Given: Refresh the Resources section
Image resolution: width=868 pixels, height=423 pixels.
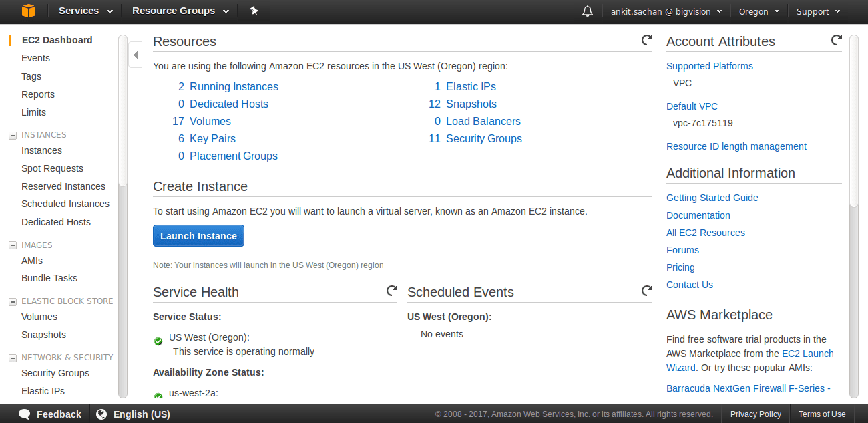Looking at the screenshot, I should pyautogui.click(x=646, y=40).
